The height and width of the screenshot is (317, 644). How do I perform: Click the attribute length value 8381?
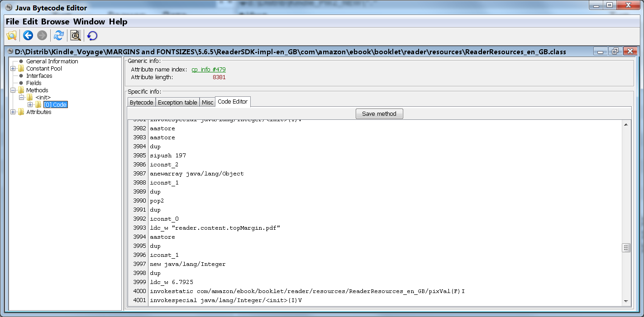[x=219, y=77]
